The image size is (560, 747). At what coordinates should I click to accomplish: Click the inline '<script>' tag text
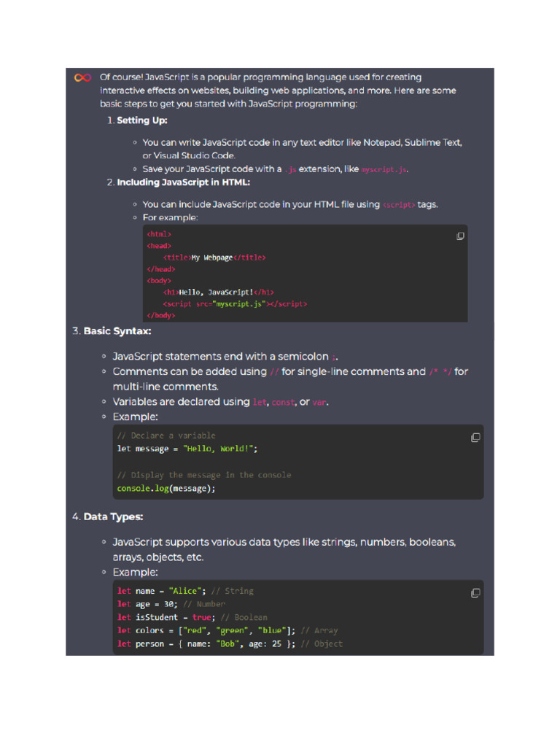(x=399, y=205)
